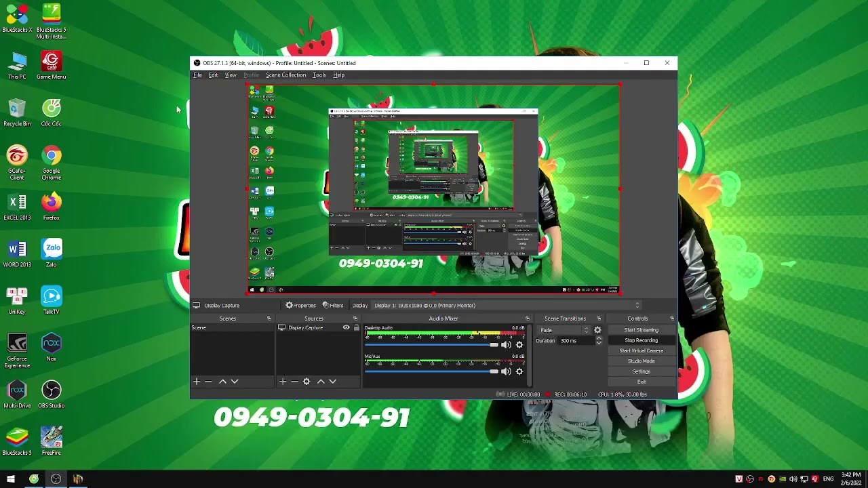Toggle Display Capture visibility eye

pos(346,328)
